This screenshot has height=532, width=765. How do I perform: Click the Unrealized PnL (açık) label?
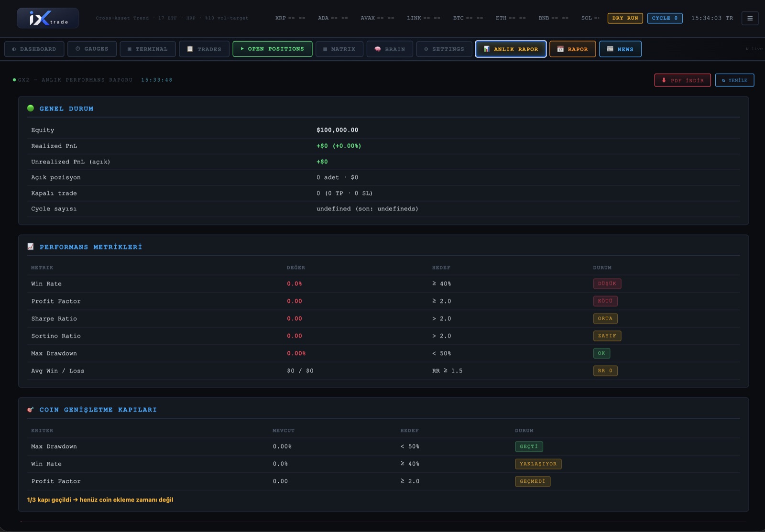tap(71, 162)
